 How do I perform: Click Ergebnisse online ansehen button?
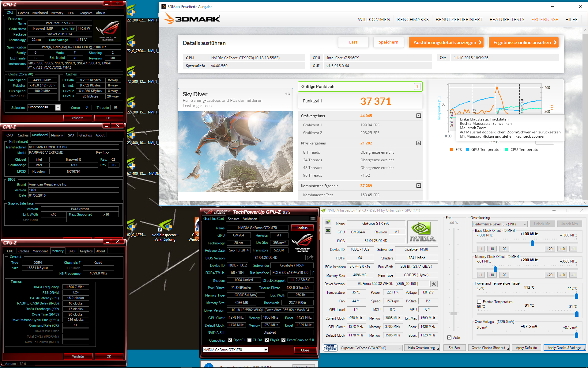pos(524,42)
